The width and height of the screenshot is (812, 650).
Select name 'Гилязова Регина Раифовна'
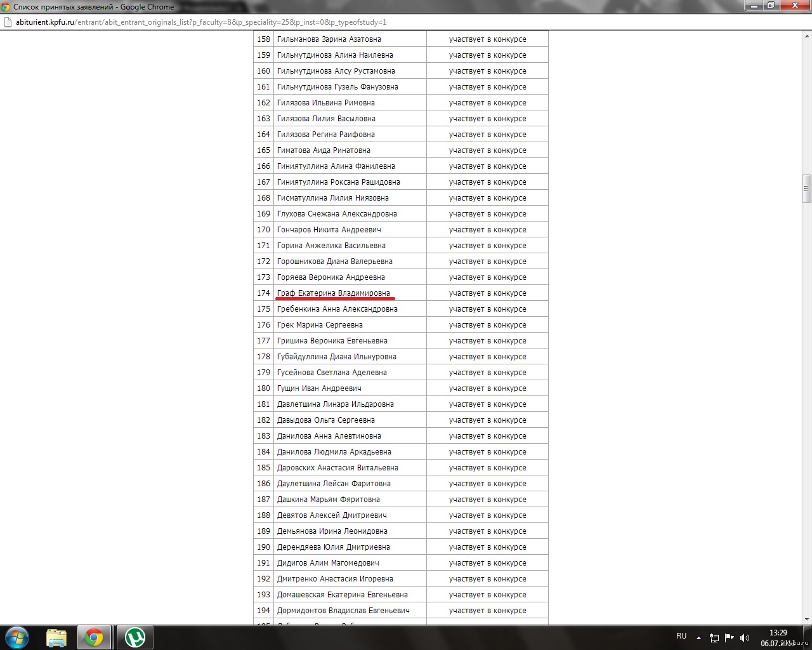(326, 135)
